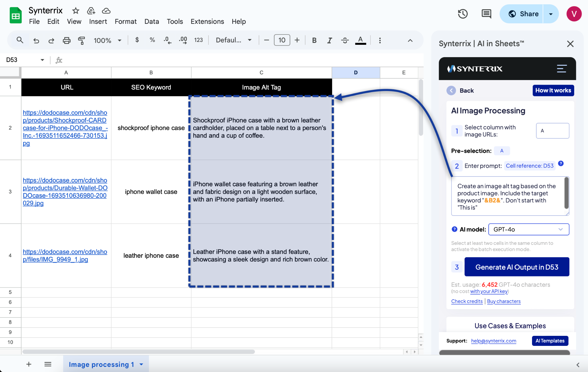Expand the Share options arrow
The width and height of the screenshot is (588, 372).
pos(551,14)
